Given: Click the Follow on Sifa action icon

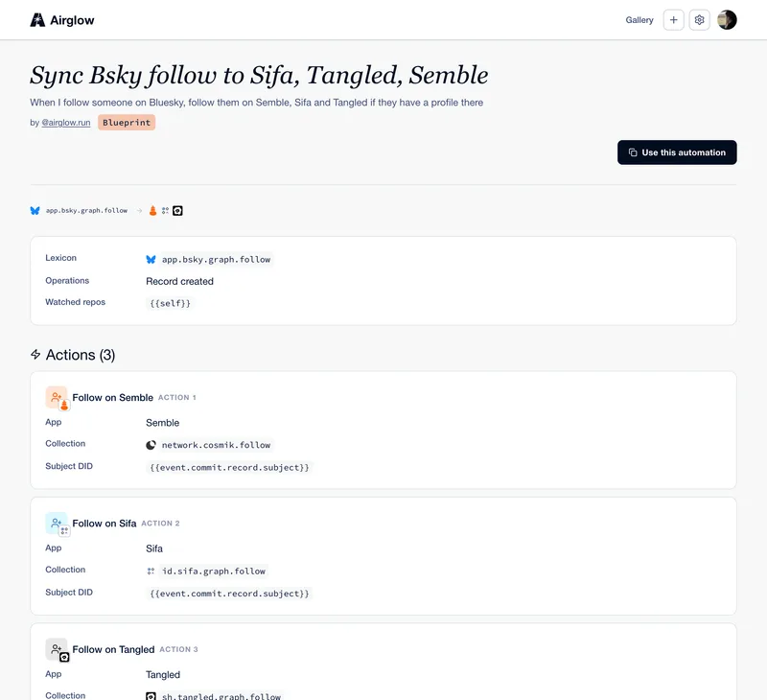Looking at the screenshot, I should tap(58, 524).
